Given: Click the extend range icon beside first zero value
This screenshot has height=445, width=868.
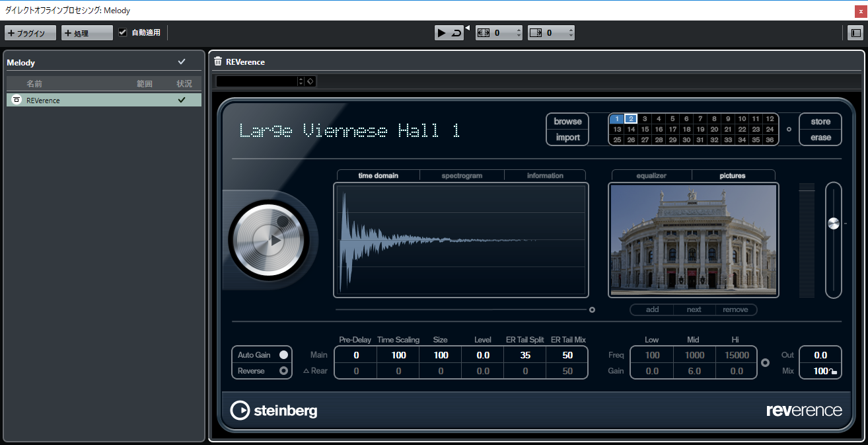Looking at the screenshot, I should [483, 32].
